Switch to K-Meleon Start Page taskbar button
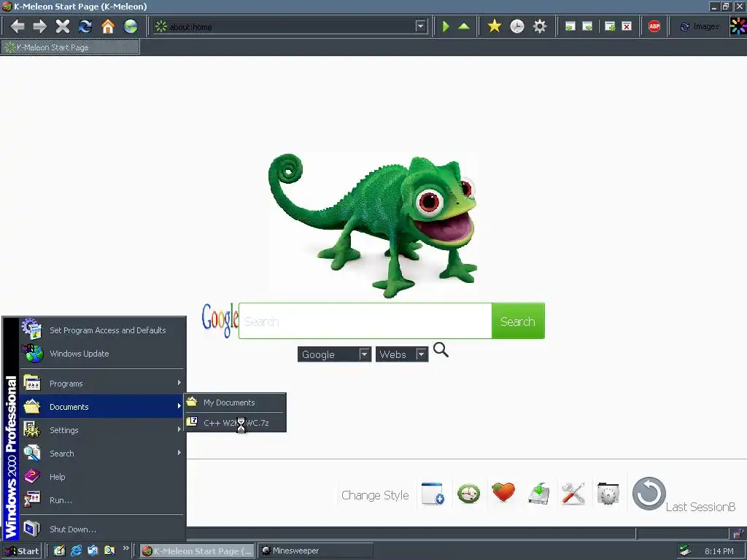Viewport: 747px width, 560px height. click(197, 551)
